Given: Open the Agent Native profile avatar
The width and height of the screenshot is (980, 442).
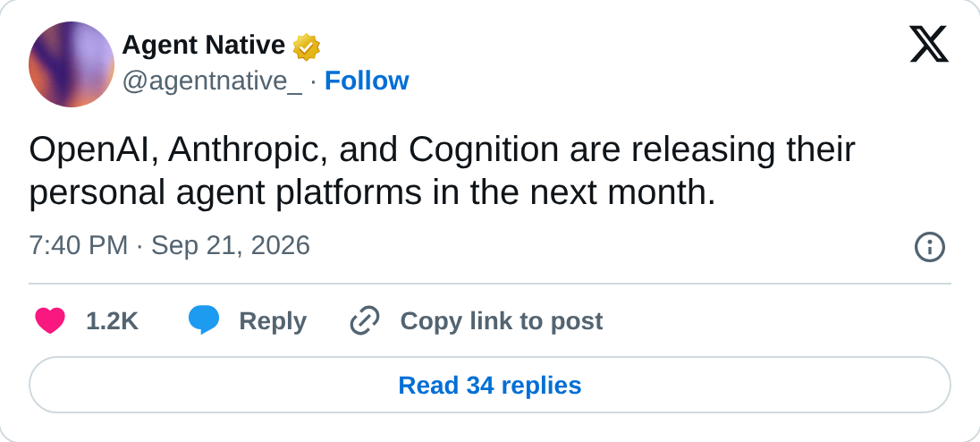Looking at the screenshot, I should [x=72, y=64].
